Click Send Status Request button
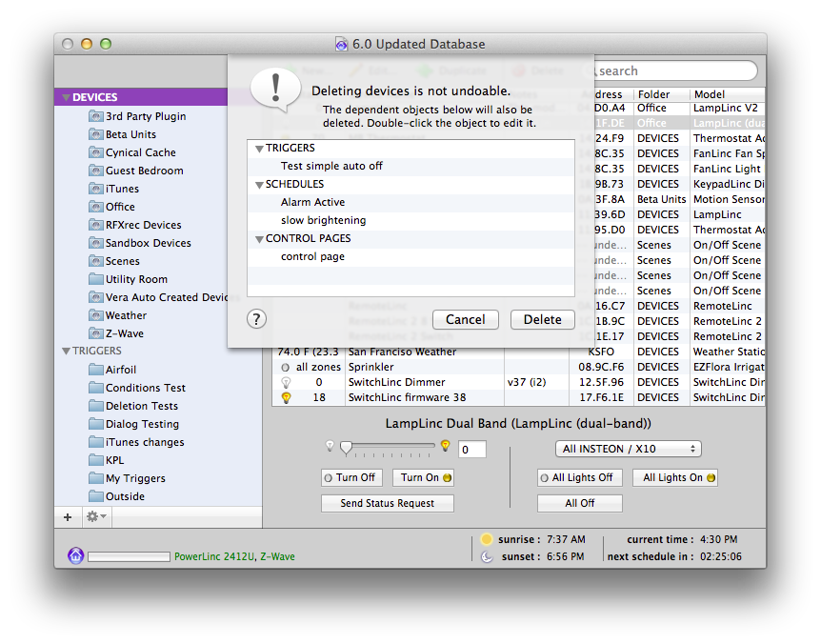The width and height of the screenshot is (821, 644). tap(387, 503)
